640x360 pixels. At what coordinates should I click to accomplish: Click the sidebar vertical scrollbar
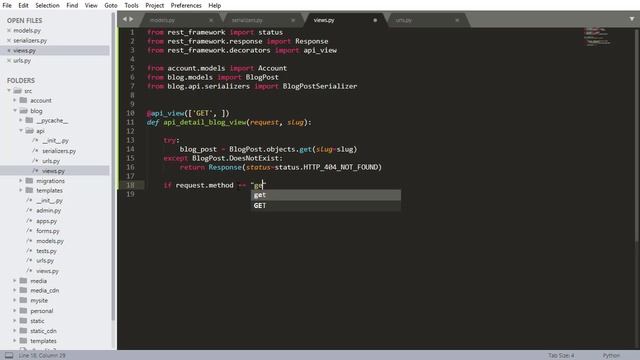pos(113,167)
